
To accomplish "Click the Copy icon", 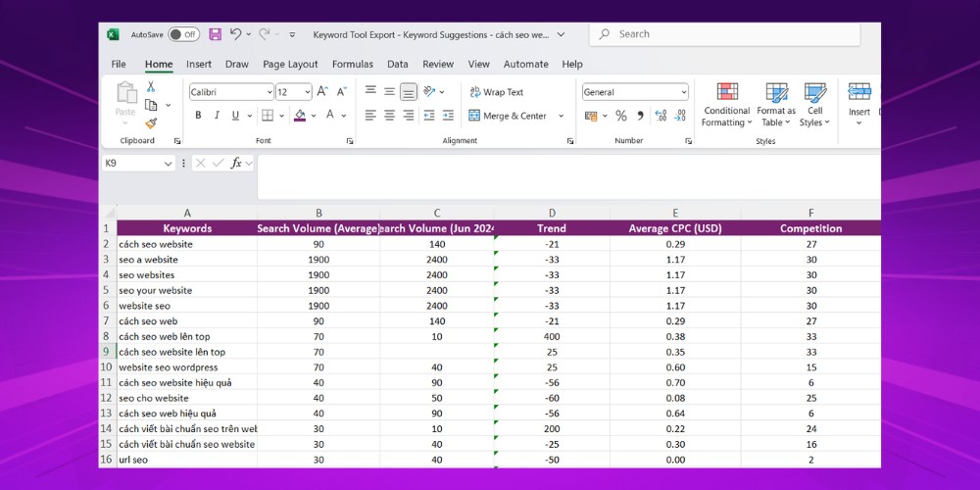I will click(151, 105).
